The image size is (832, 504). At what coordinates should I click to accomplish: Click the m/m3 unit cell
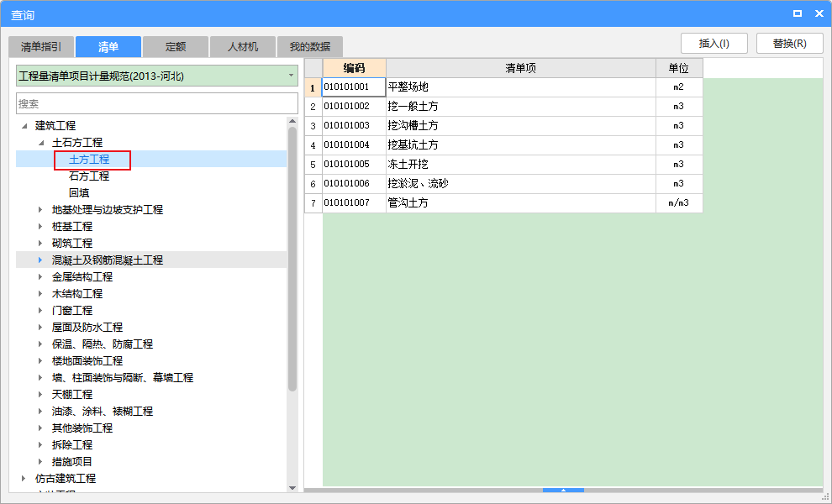pyautogui.click(x=679, y=203)
